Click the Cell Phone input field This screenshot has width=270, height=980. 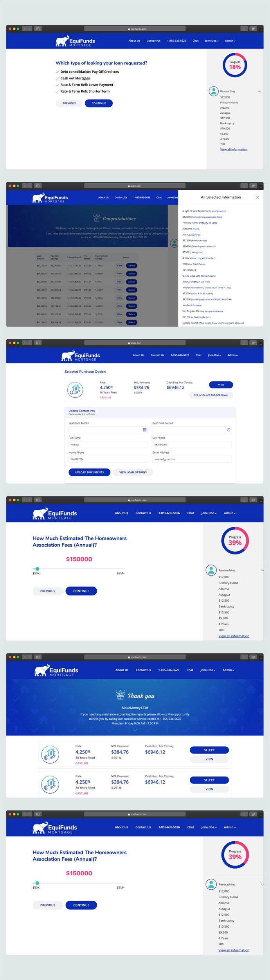[x=192, y=445]
